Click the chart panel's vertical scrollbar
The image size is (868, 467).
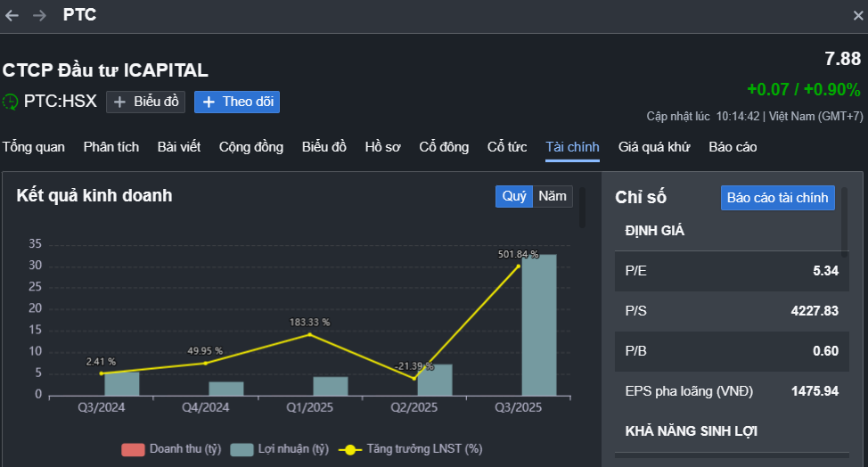tap(583, 207)
